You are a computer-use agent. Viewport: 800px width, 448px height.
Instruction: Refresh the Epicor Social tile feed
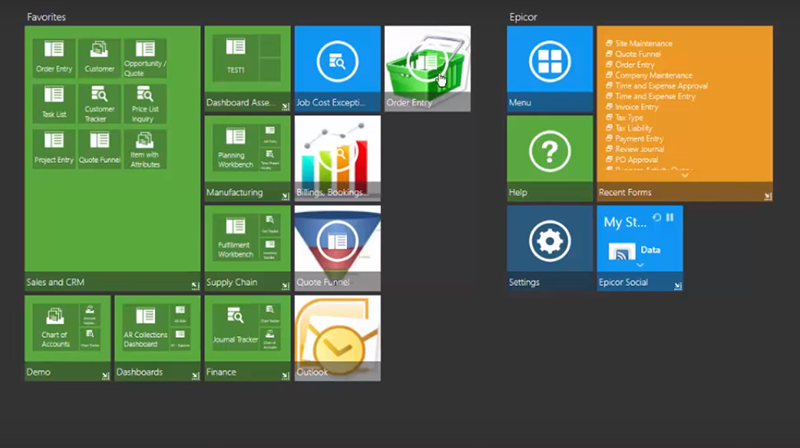tap(656, 217)
